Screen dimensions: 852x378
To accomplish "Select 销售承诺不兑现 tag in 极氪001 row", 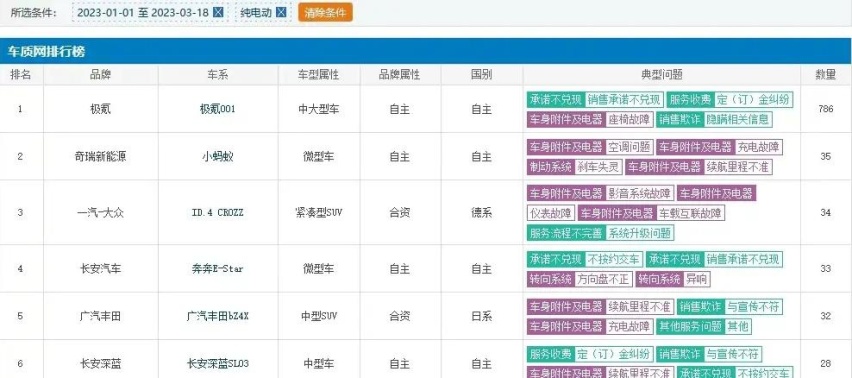I will pyautogui.click(x=624, y=100).
